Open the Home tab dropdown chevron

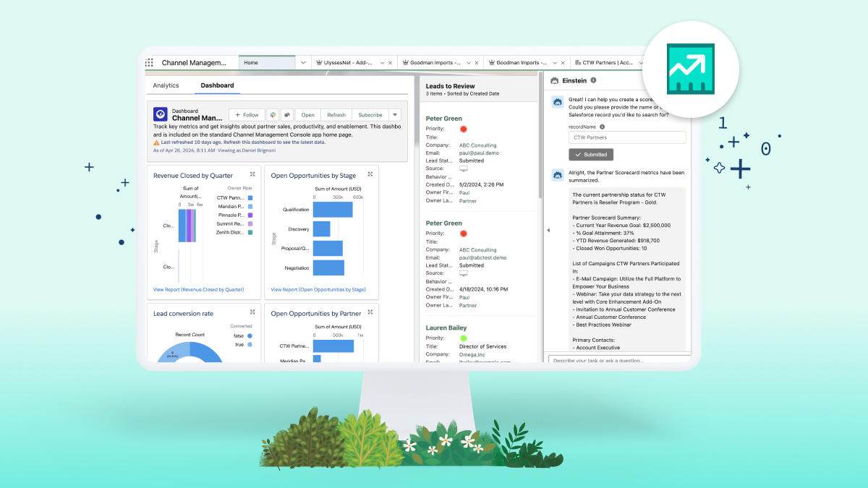(302, 63)
